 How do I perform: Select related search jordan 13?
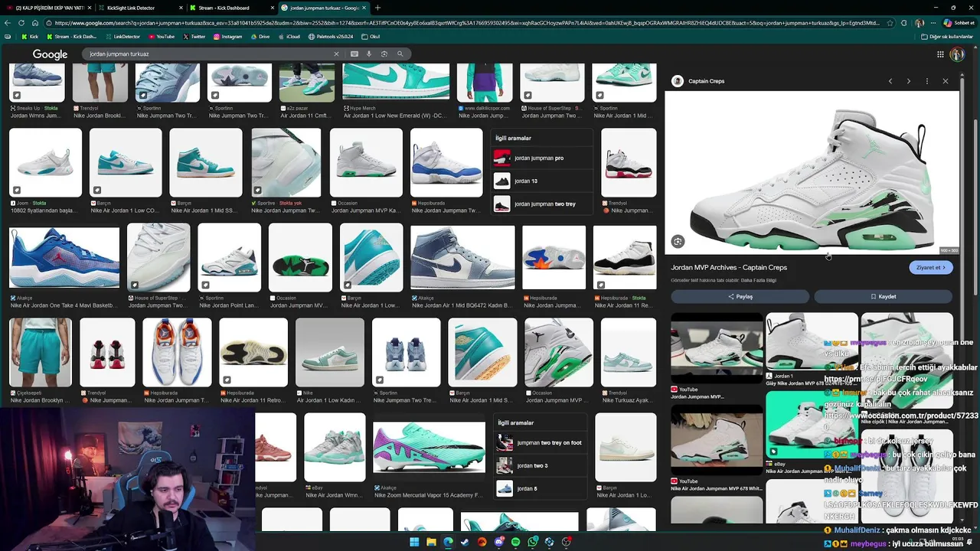[x=543, y=181]
